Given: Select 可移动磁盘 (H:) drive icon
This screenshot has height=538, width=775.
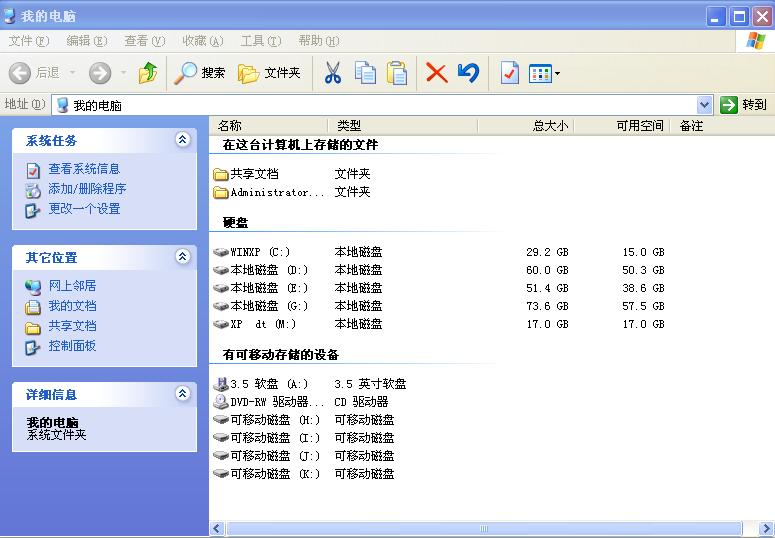Looking at the screenshot, I should pos(220,420).
